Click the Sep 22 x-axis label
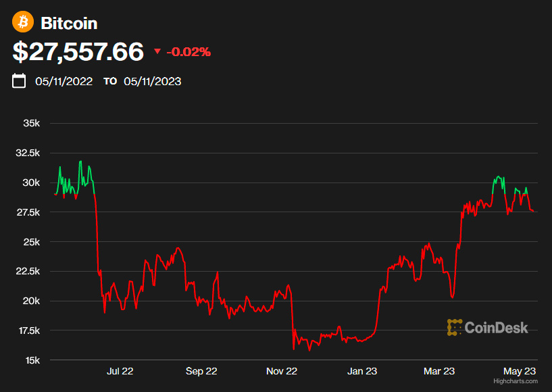This screenshot has width=552, height=392. 201,371
